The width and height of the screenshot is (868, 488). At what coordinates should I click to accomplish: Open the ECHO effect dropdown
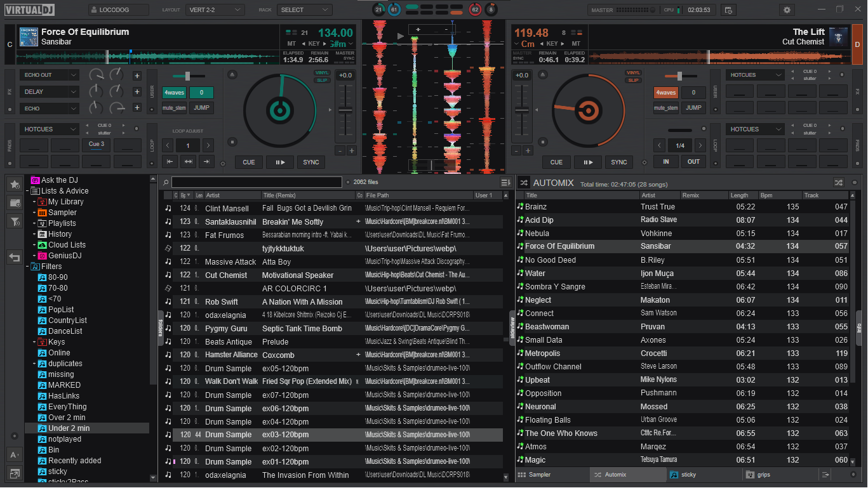pyautogui.click(x=50, y=109)
